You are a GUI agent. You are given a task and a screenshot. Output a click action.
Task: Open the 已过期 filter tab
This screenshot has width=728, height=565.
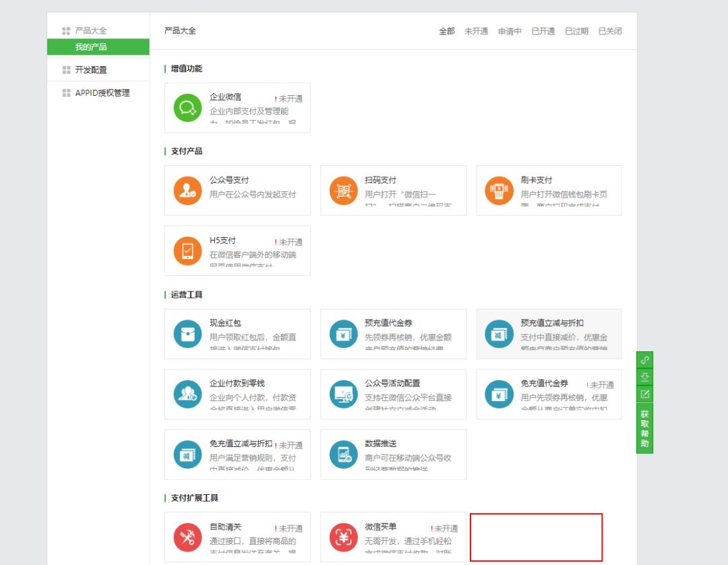click(x=576, y=31)
